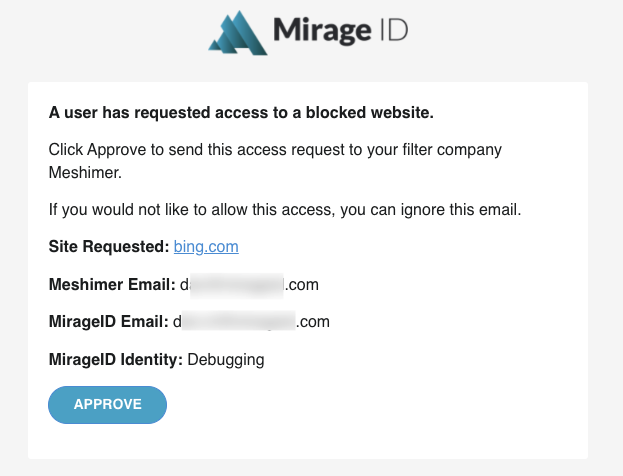Click the 'Debugging' identity value
The width and height of the screenshot is (623, 476).
click(x=226, y=360)
